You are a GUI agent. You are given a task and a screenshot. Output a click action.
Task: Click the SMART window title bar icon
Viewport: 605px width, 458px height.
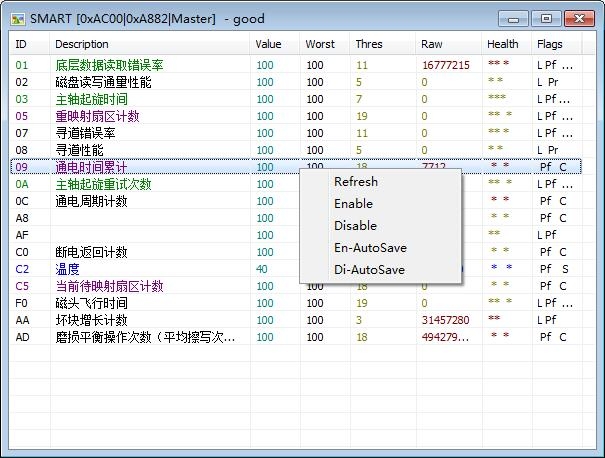[x=18, y=19]
